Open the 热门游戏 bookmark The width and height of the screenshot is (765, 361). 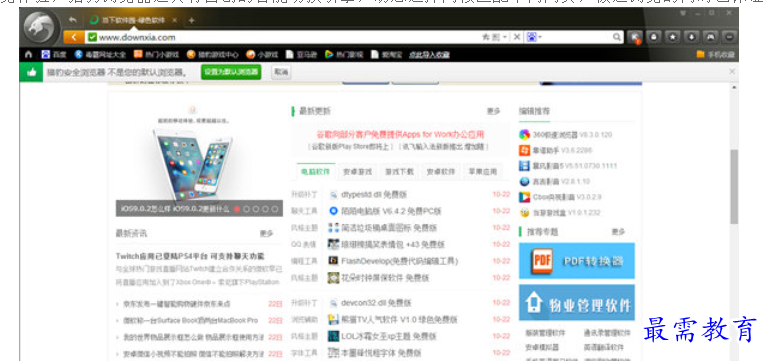point(344,54)
